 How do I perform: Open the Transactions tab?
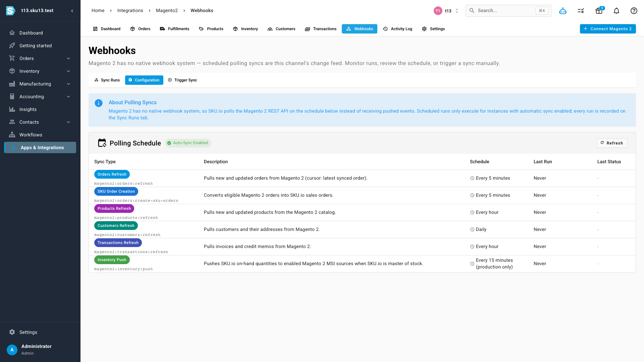point(321,29)
